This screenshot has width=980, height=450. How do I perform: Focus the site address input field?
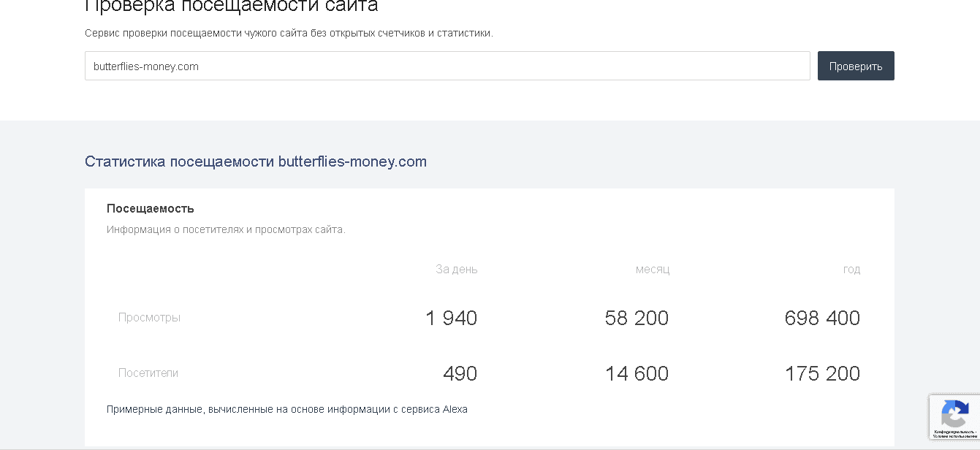(447, 66)
